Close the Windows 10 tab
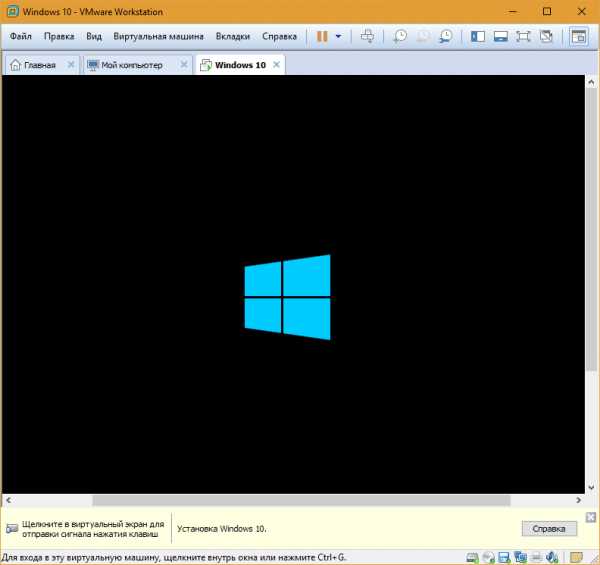This screenshot has height=565, width=600. [x=276, y=65]
